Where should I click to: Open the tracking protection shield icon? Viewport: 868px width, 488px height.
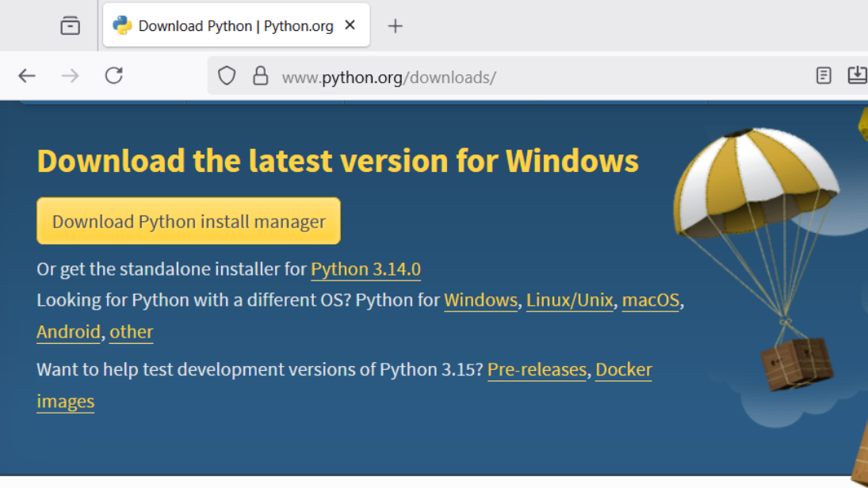point(227,76)
